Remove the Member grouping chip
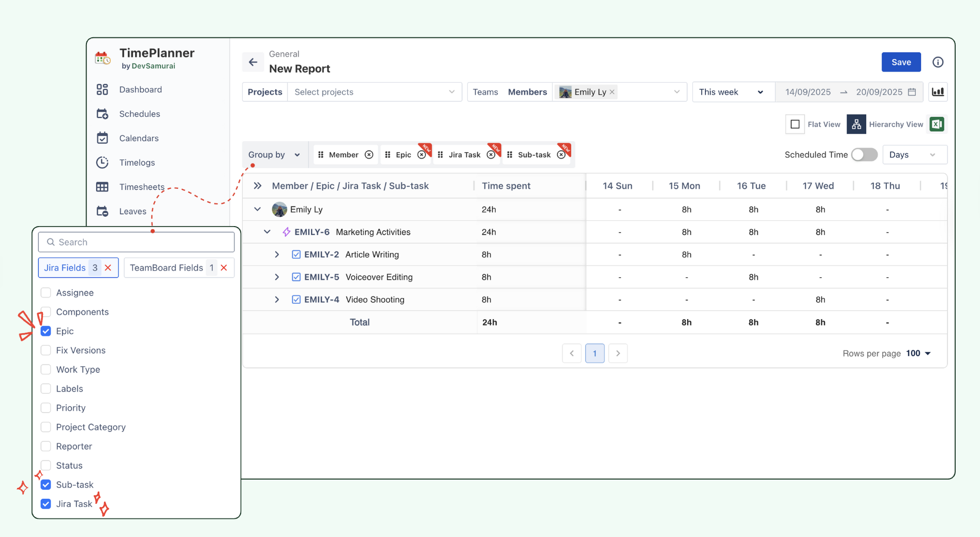Screen dimensions: 980x537 369,155
